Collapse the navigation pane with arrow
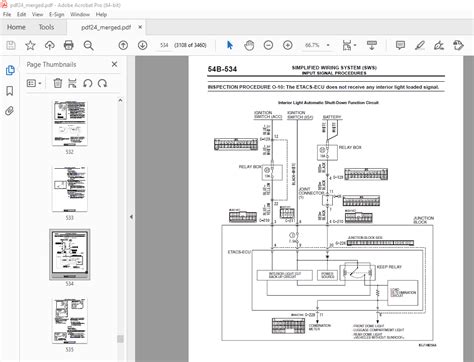Image resolution: width=474 pixels, height=362 pixels. click(x=131, y=217)
